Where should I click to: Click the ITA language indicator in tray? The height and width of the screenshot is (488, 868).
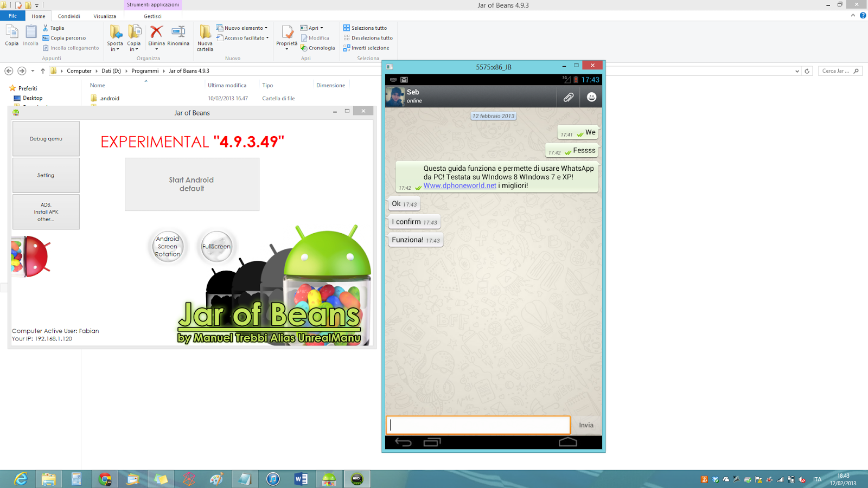(817, 479)
